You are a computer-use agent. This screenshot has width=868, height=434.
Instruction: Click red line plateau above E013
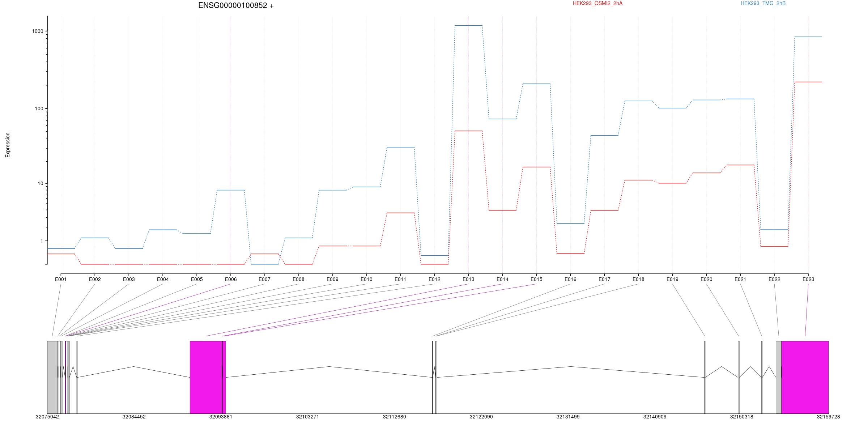tap(468, 131)
